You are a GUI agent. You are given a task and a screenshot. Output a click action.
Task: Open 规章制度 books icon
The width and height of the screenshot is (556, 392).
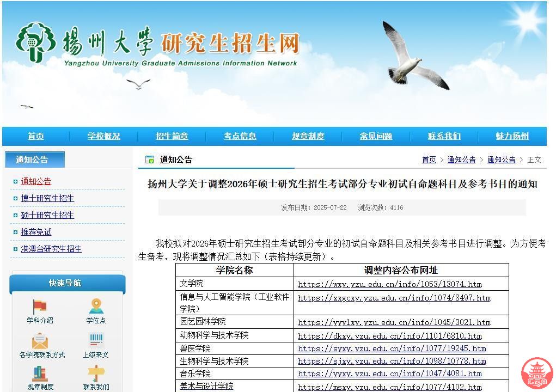point(40,373)
